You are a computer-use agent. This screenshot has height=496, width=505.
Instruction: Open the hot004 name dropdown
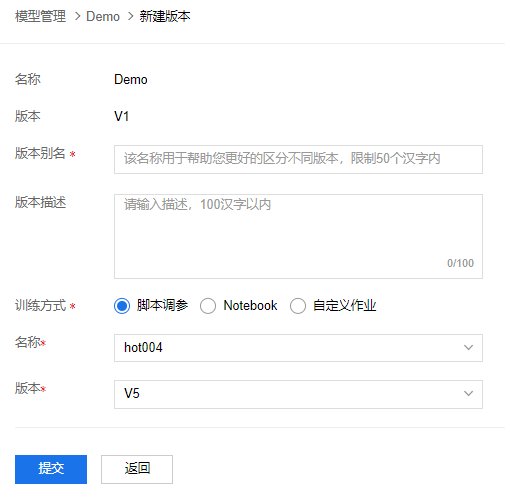298,348
